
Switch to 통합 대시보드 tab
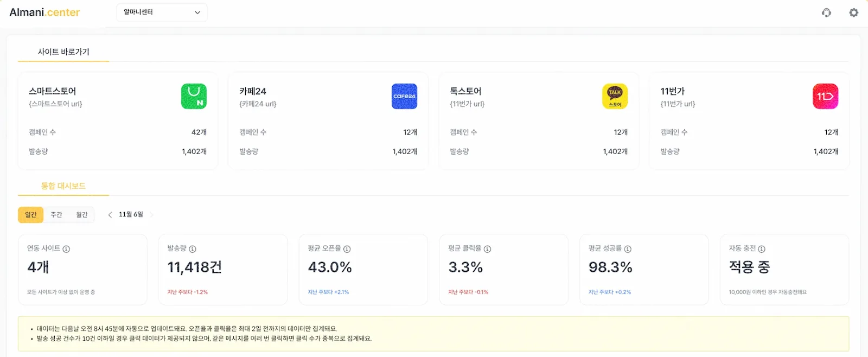click(63, 186)
